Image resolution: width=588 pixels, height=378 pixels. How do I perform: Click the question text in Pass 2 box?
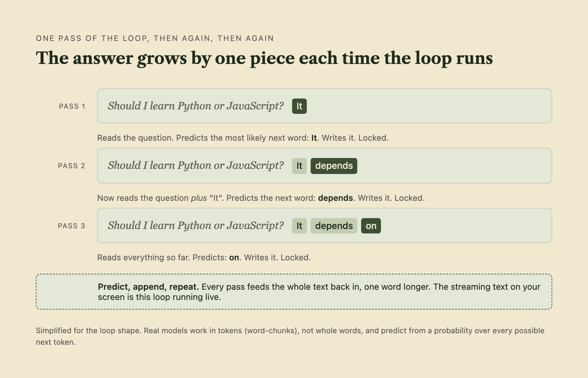(196, 165)
